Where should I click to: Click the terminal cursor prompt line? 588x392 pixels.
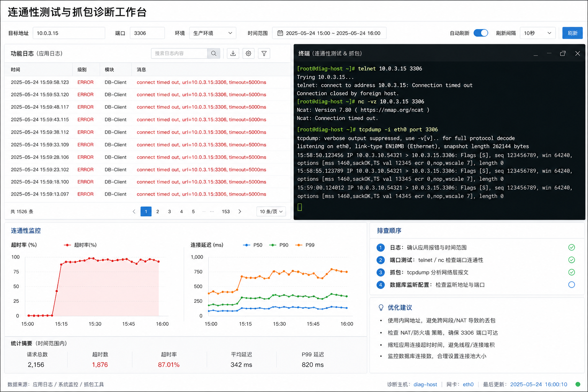[300, 207]
